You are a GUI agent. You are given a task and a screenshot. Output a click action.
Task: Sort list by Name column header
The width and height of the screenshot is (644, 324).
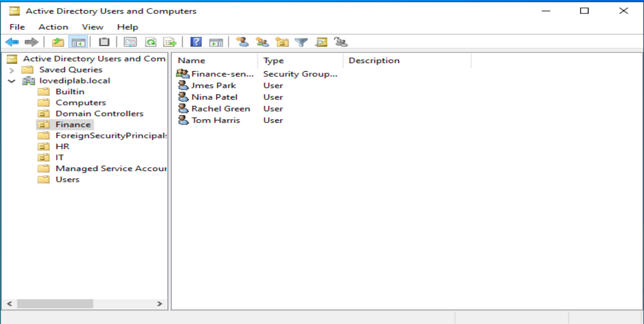click(192, 60)
